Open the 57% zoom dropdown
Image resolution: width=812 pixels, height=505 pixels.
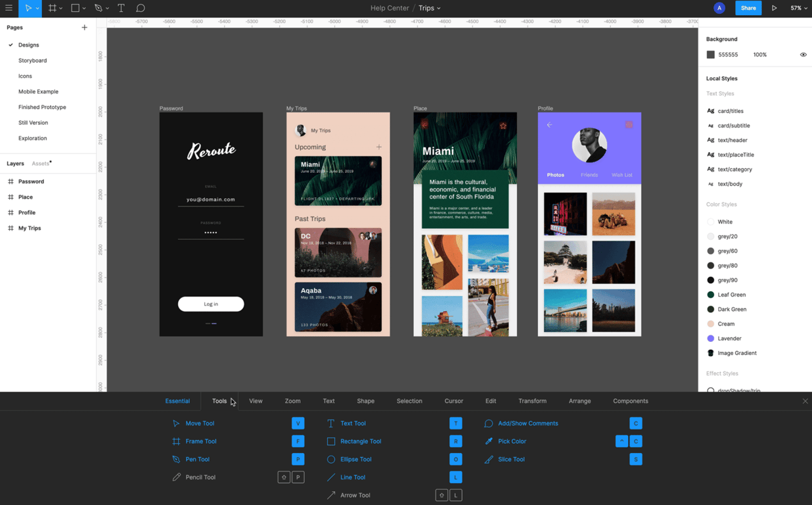[799, 8]
